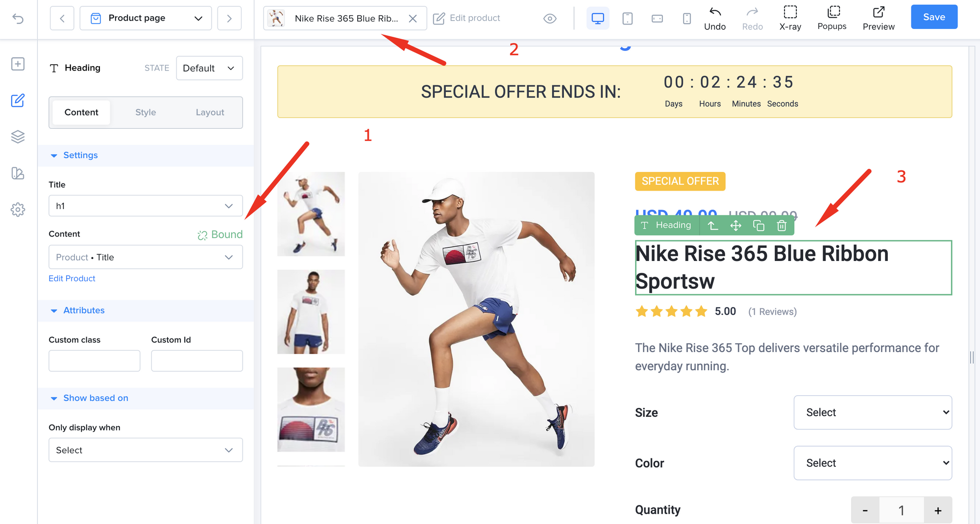980x524 pixels.
Task: Switch to tablet portrait view
Action: point(627,19)
